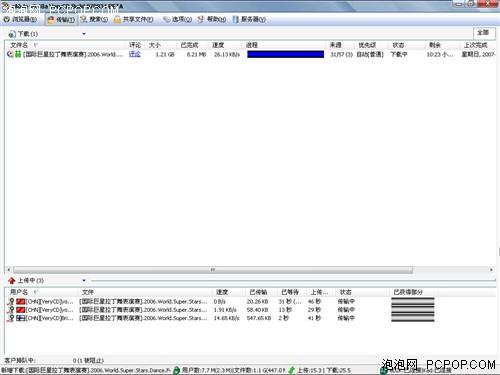Click the completed value 8.21 MB

click(x=196, y=54)
